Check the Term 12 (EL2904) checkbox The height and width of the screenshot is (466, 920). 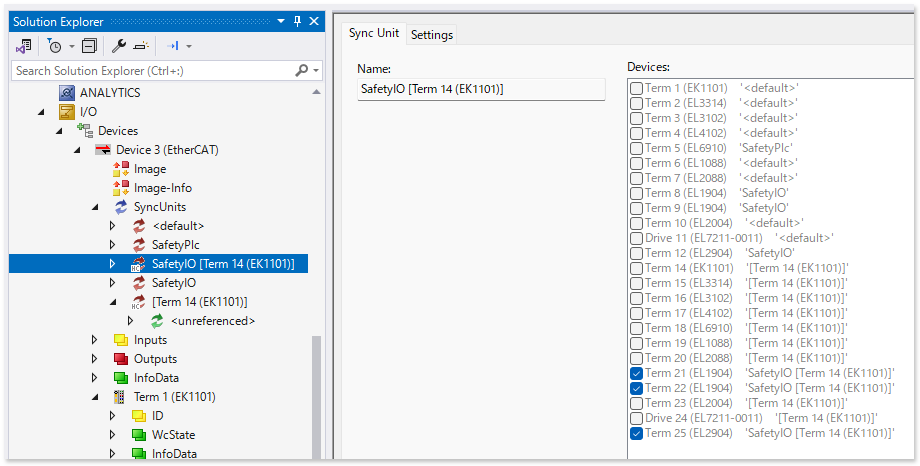click(636, 253)
